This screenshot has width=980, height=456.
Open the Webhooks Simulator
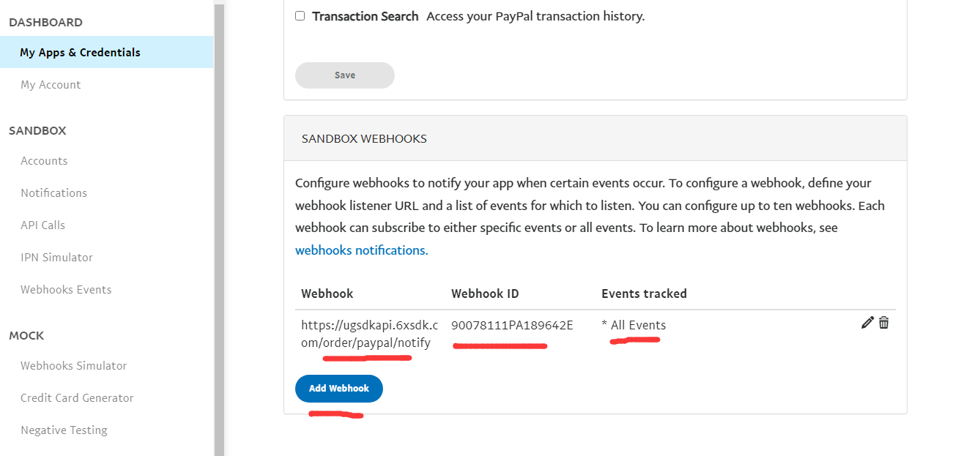click(x=73, y=366)
